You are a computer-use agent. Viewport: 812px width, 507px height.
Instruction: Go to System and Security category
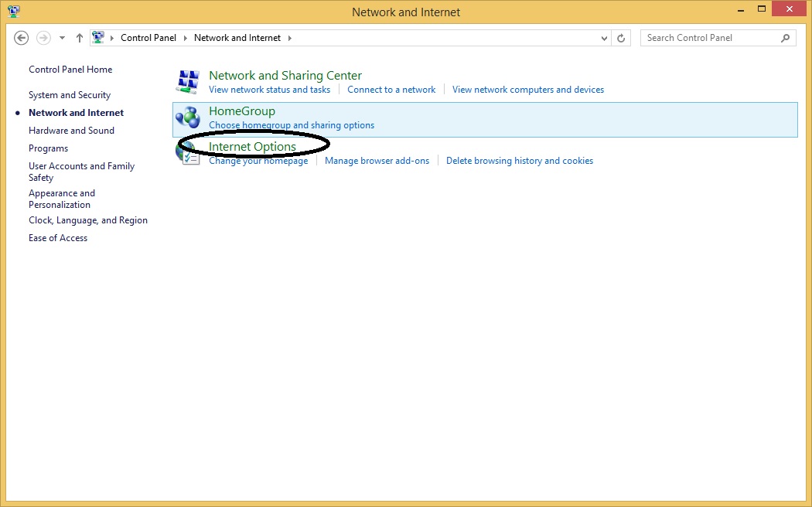[70, 95]
